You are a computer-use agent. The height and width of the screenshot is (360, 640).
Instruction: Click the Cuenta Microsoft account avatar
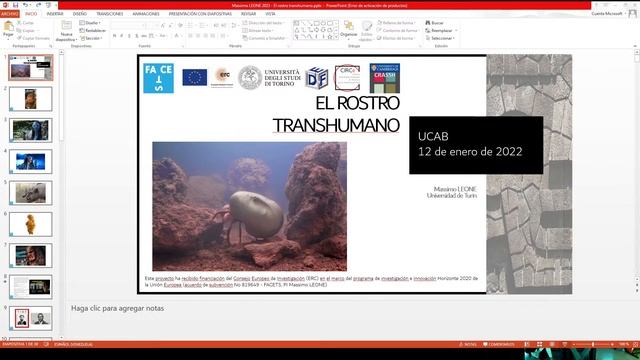(632, 14)
